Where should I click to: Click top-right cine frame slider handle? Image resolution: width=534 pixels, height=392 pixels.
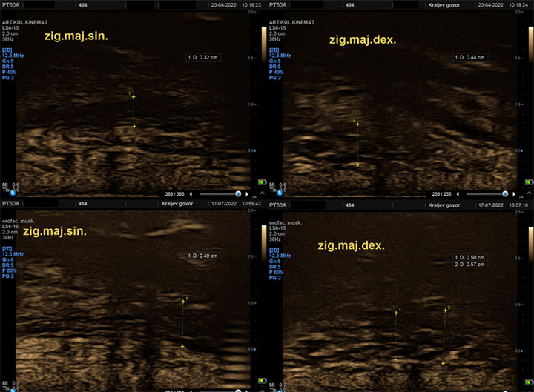(x=505, y=193)
